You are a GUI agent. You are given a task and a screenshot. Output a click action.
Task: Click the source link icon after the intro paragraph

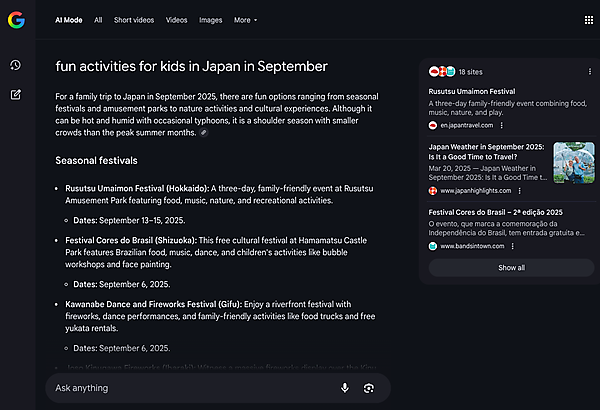(203, 132)
